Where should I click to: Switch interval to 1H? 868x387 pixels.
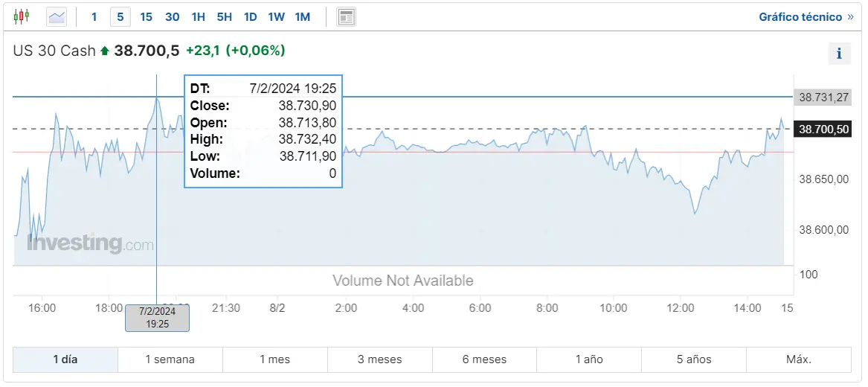[198, 16]
